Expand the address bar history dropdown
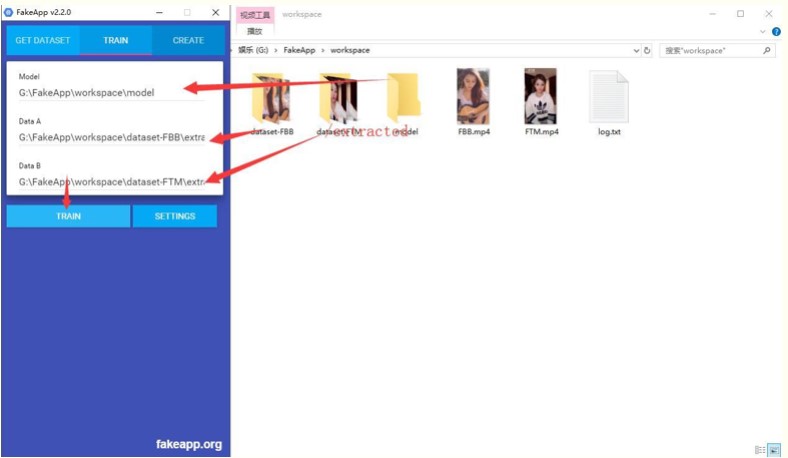This screenshot has width=788, height=458. click(636, 50)
